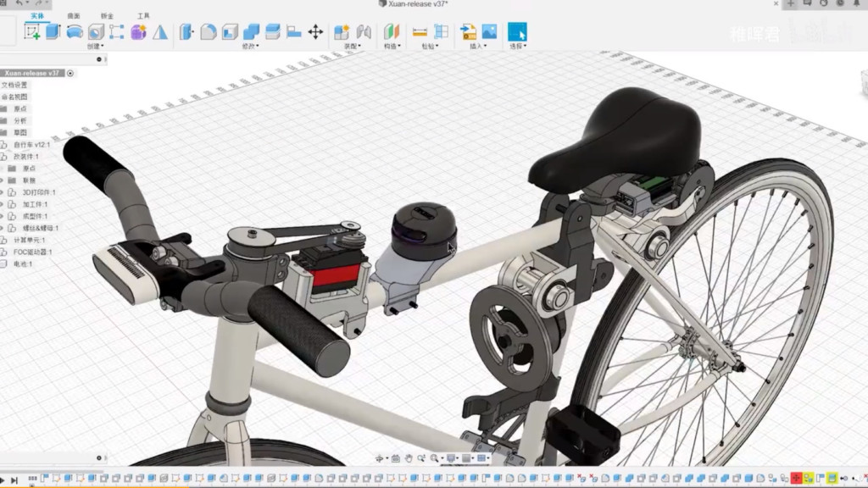Click the red-highlighted feature in the timeline

point(797,480)
